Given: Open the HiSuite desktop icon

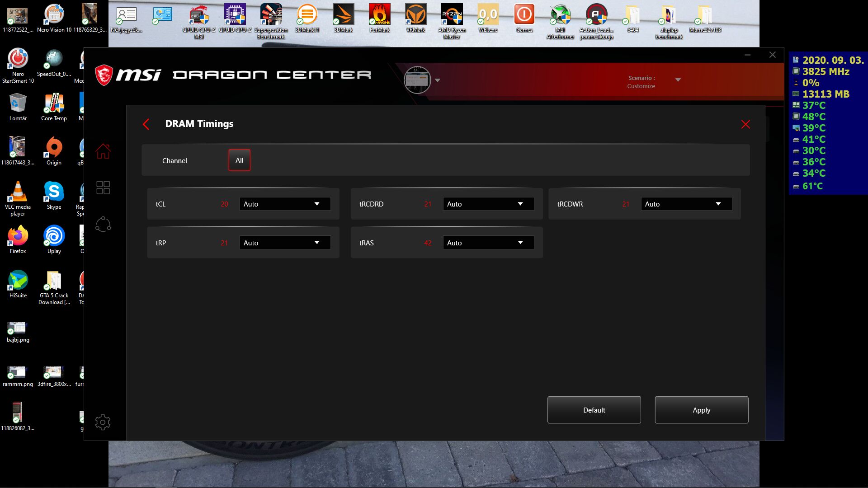Looking at the screenshot, I should 18,284.
